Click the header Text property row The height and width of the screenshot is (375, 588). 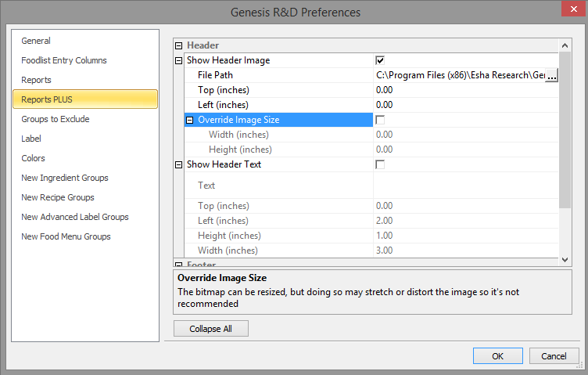click(x=371, y=186)
